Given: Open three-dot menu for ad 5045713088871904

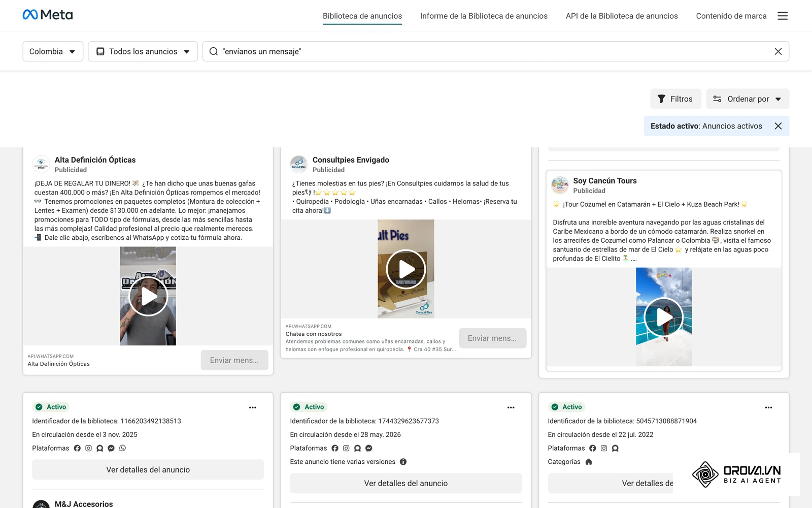Looking at the screenshot, I should pyautogui.click(x=768, y=407).
